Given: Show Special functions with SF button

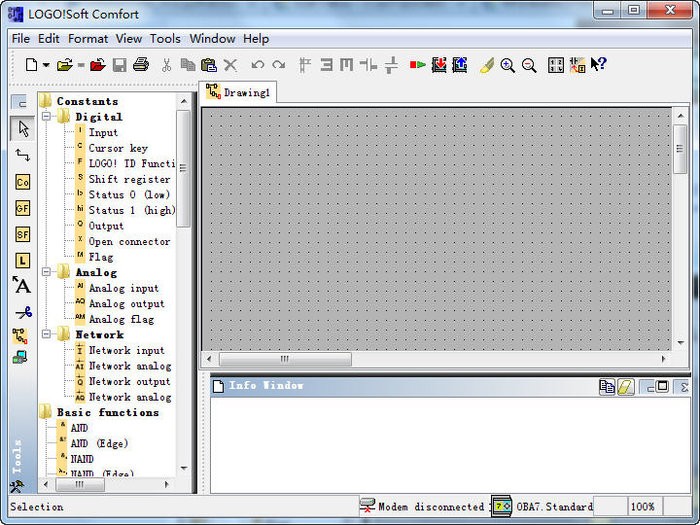Looking at the screenshot, I should (22, 234).
